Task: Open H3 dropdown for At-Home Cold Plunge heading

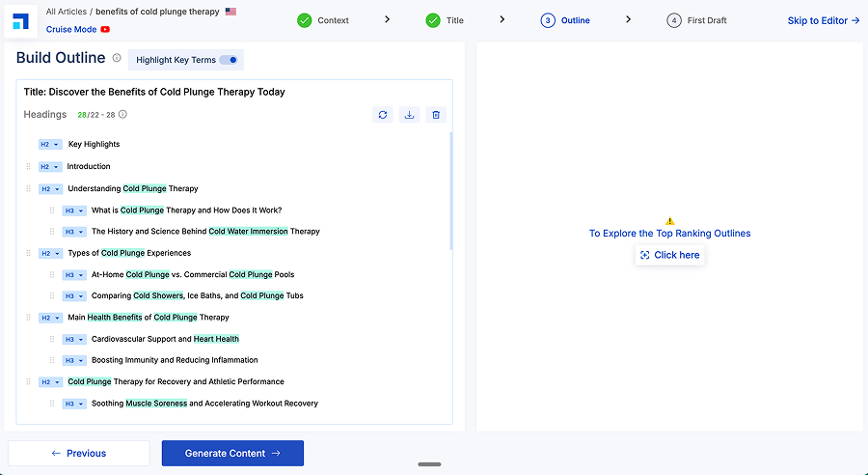Action: pos(73,275)
